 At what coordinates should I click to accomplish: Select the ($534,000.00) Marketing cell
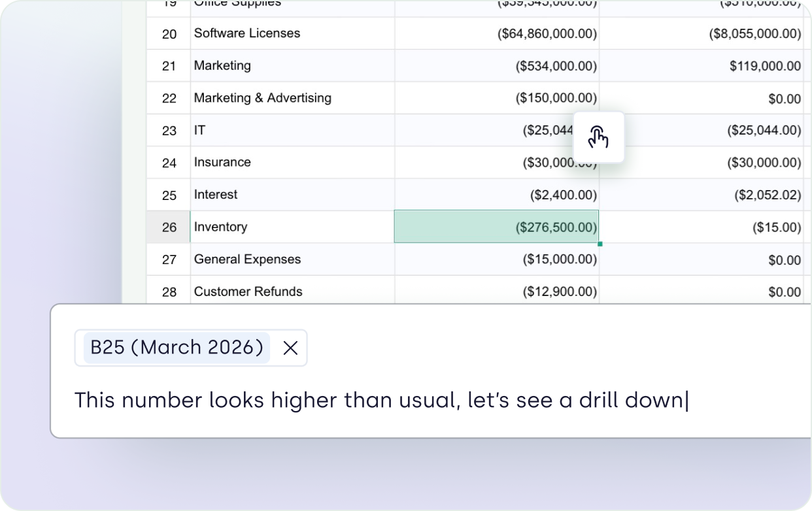click(497, 65)
